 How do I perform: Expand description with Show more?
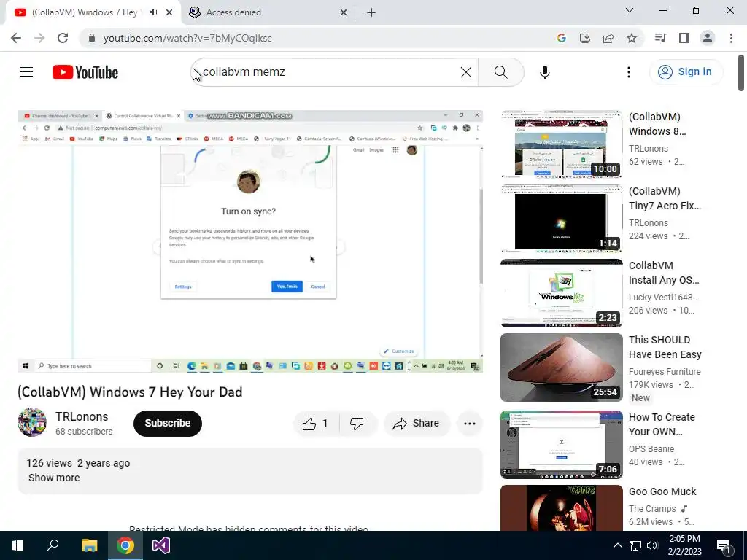[x=54, y=478]
